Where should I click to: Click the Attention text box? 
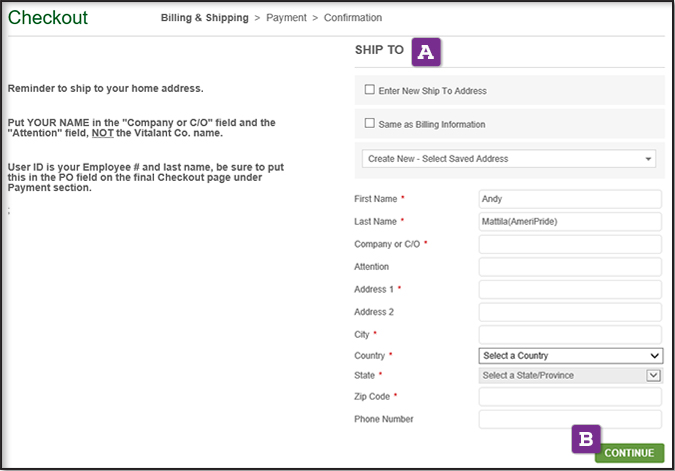[x=570, y=267]
